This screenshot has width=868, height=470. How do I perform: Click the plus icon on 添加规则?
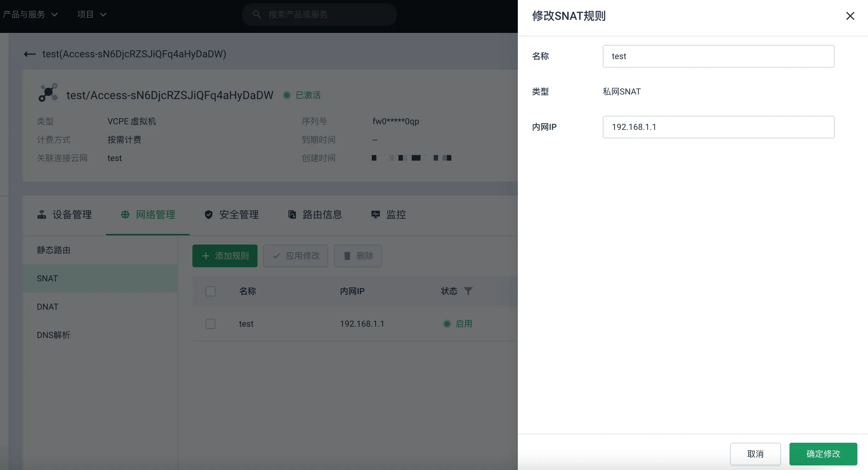206,256
